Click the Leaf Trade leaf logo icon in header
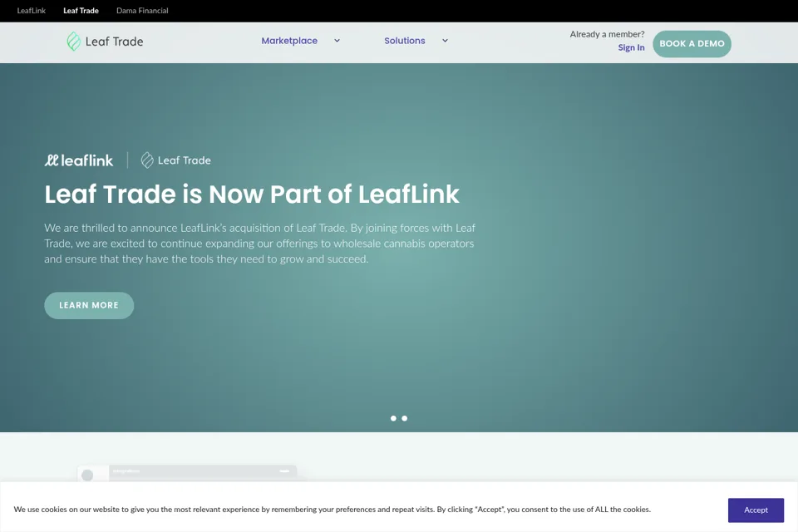The height and width of the screenshot is (532, 798). point(73,42)
